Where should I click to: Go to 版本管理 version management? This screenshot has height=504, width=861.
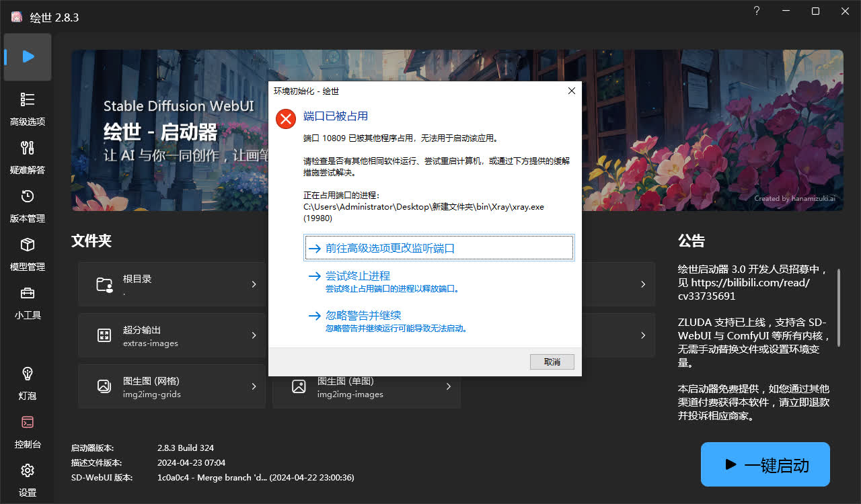(x=28, y=196)
